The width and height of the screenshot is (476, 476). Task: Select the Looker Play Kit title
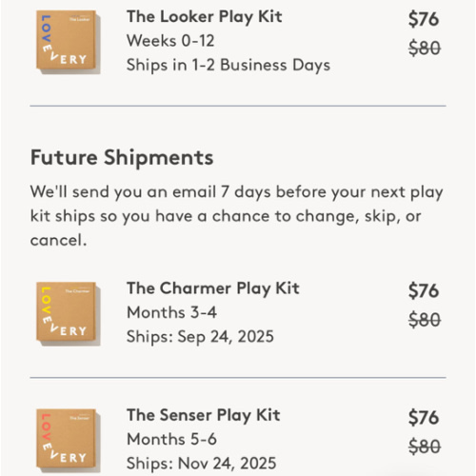[204, 17]
